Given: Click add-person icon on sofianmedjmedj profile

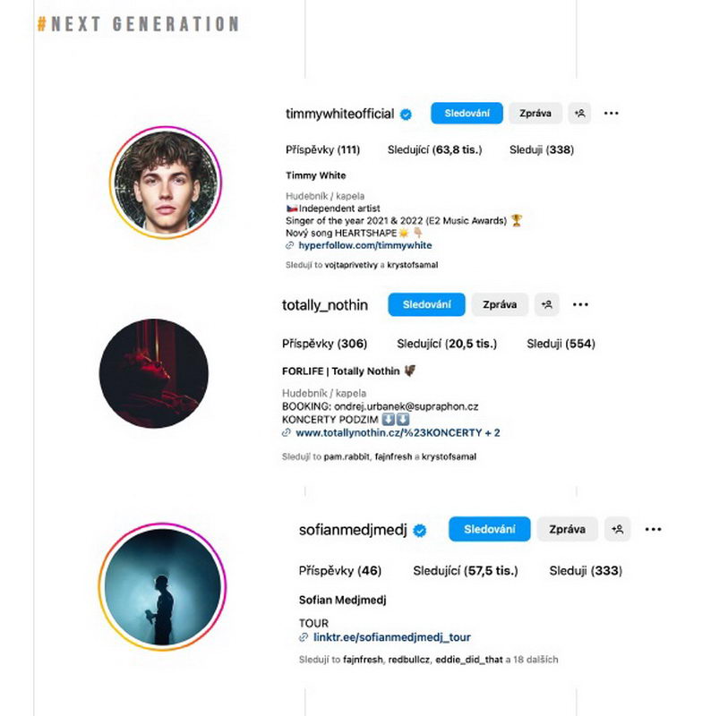Looking at the screenshot, I should [x=617, y=529].
